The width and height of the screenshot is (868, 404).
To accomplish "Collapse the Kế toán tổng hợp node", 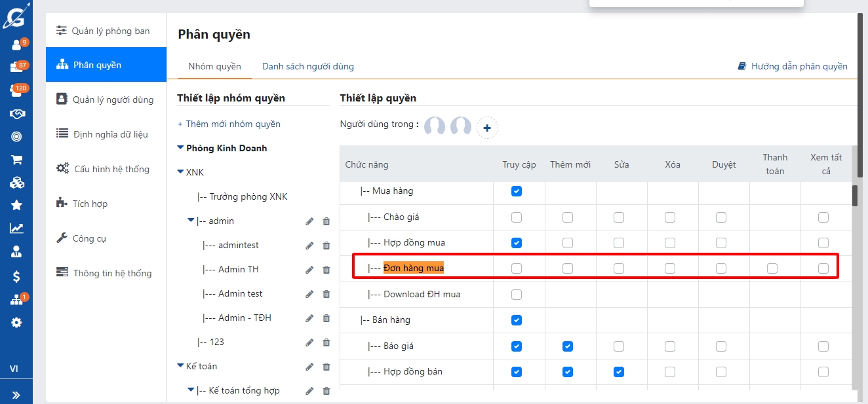I will tap(191, 390).
